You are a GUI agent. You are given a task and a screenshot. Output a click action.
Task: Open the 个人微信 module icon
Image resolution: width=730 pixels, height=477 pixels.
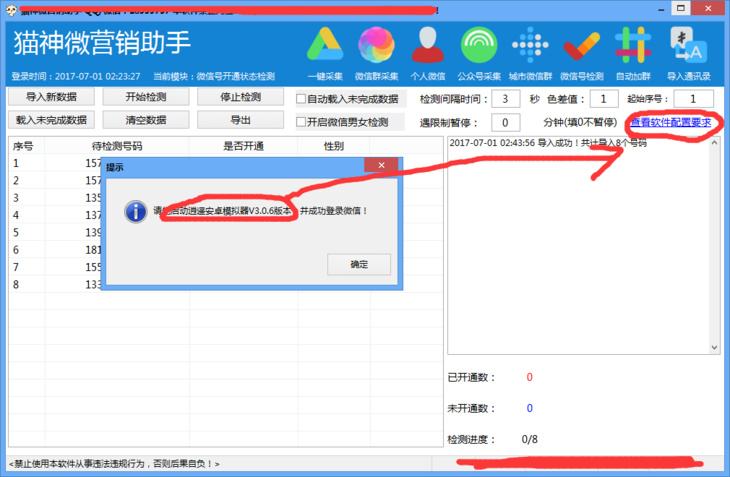(427, 45)
